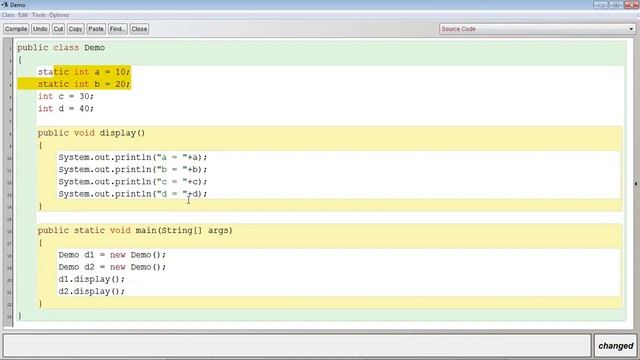Open the Edit menu
Viewport: 640px width, 360px height.
click(23, 15)
